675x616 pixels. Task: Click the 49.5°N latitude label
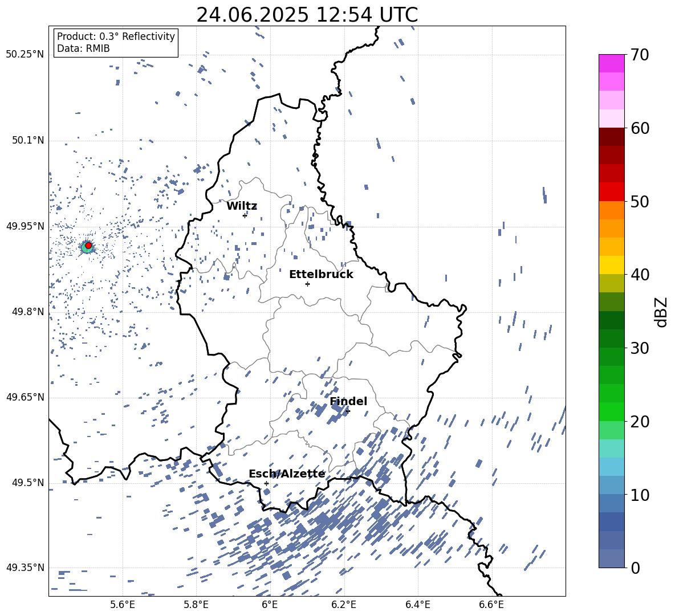point(27,483)
